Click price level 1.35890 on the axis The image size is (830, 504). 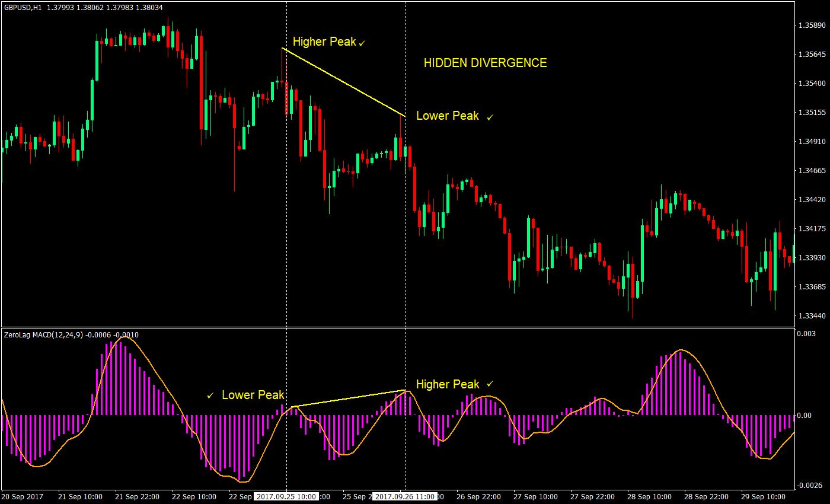[812, 25]
